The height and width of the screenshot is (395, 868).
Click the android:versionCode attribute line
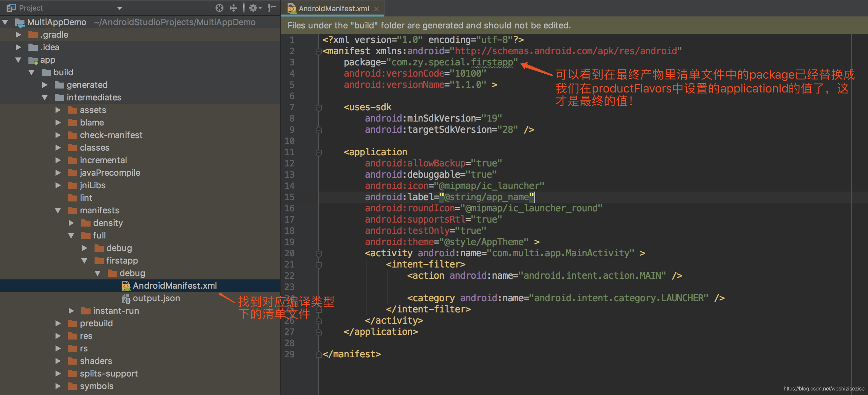pos(415,73)
